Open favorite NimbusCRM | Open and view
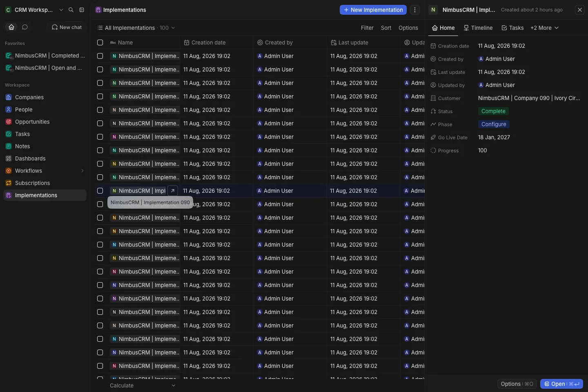Viewport: 588px width, 392px height. tap(45, 68)
